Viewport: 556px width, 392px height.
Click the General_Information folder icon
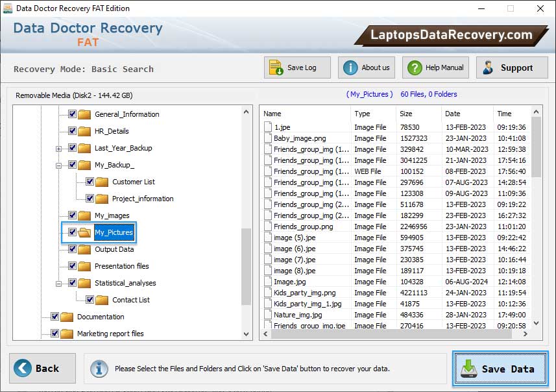pos(84,114)
